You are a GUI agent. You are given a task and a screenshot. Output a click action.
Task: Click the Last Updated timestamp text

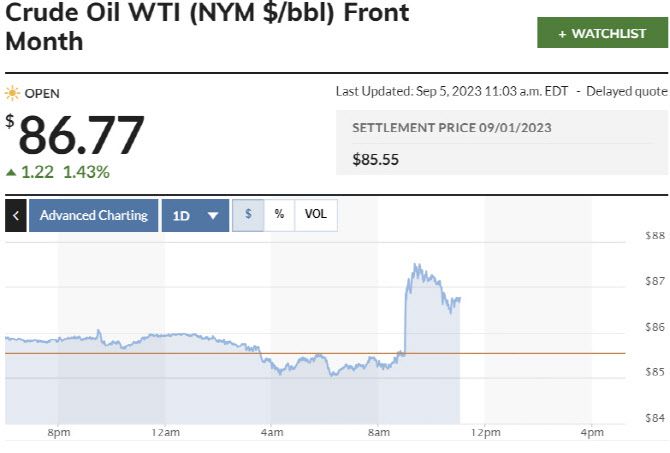point(452,91)
